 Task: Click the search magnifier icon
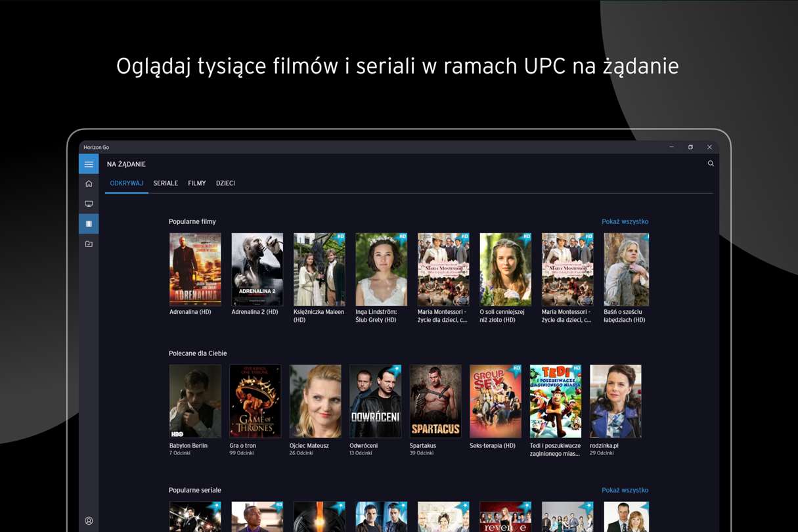pos(711,164)
